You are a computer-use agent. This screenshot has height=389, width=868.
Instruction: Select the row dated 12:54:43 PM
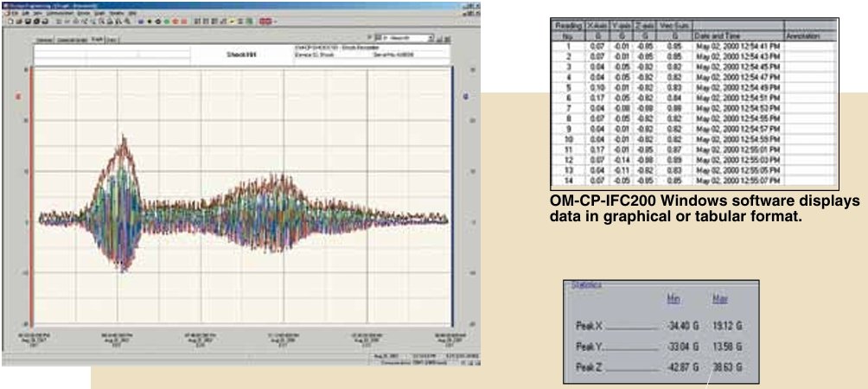tap(694, 58)
